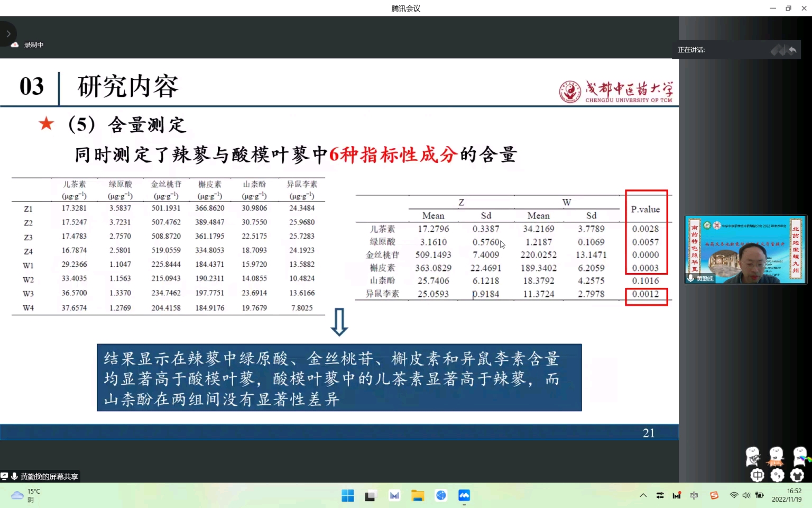
Task: Show hidden tray icons chevron
Action: [643, 495]
